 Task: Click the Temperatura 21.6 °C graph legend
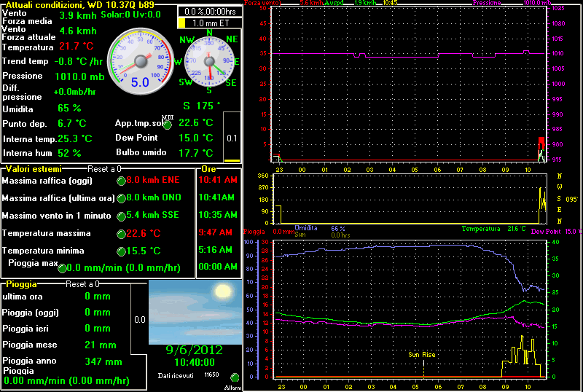(x=494, y=229)
